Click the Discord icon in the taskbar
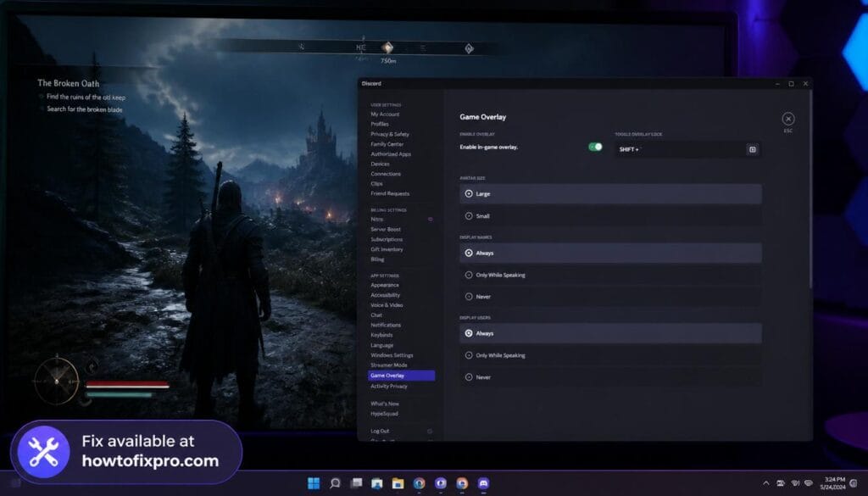This screenshot has width=868, height=496. pos(482,483)
